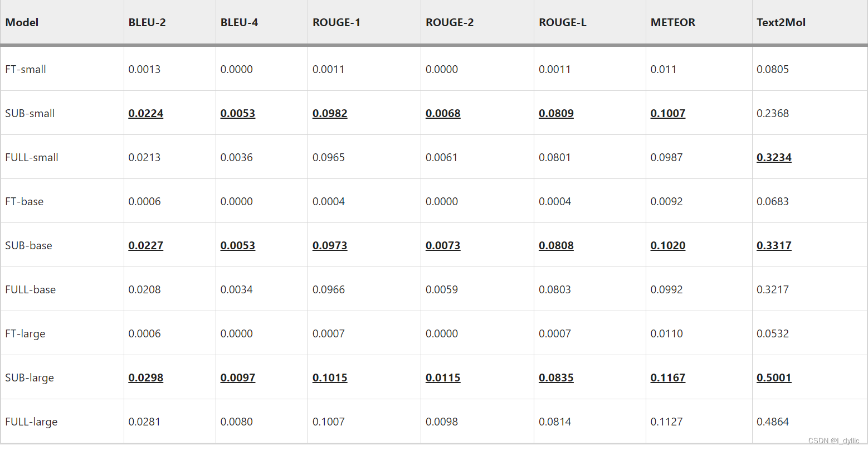This screenshot has width=868, height=450.
Task: Select the BLEU-2 column header
Action: click(147, 23)
